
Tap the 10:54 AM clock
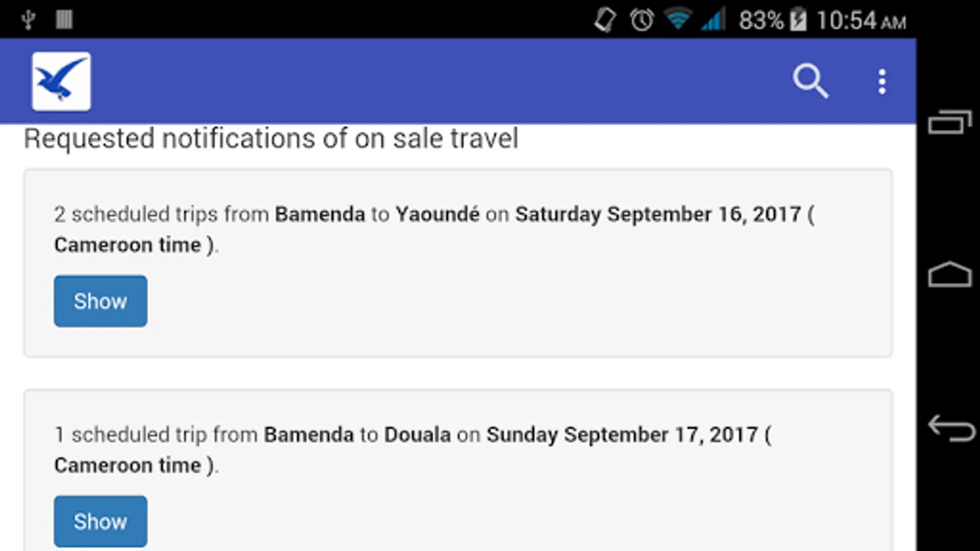(861, 21)
